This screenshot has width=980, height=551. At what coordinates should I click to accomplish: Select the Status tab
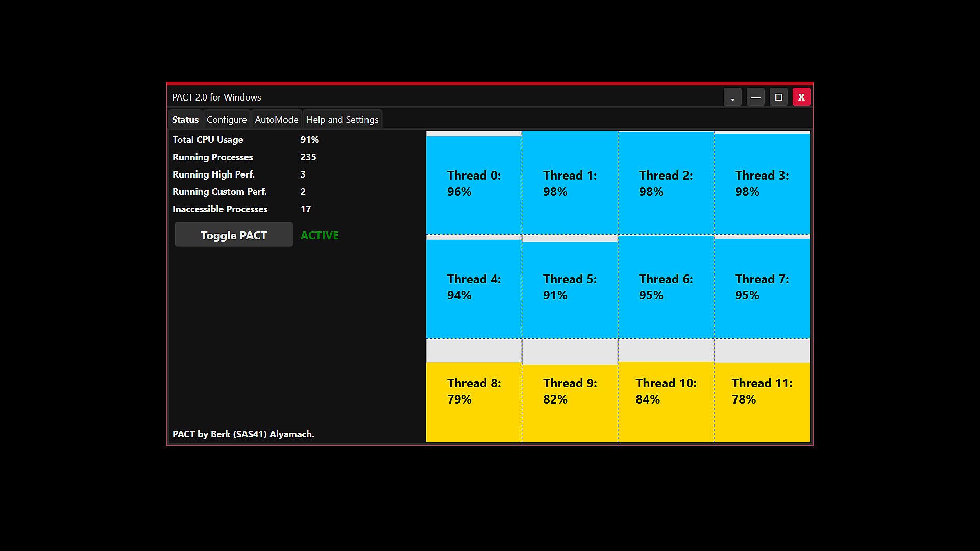(185, 120)
